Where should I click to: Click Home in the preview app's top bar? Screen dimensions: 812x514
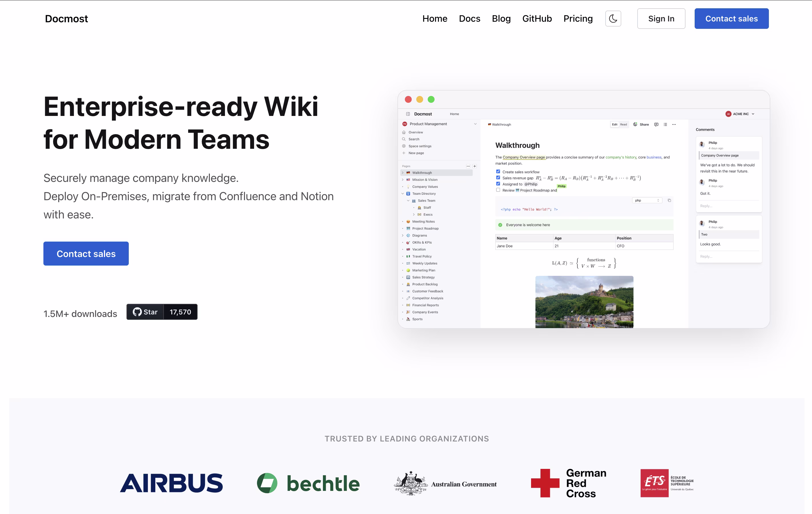(x=454, y=114)
